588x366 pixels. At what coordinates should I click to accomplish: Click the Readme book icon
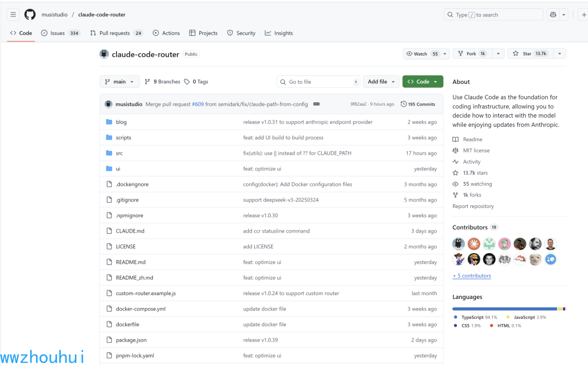tap(455, 139)
